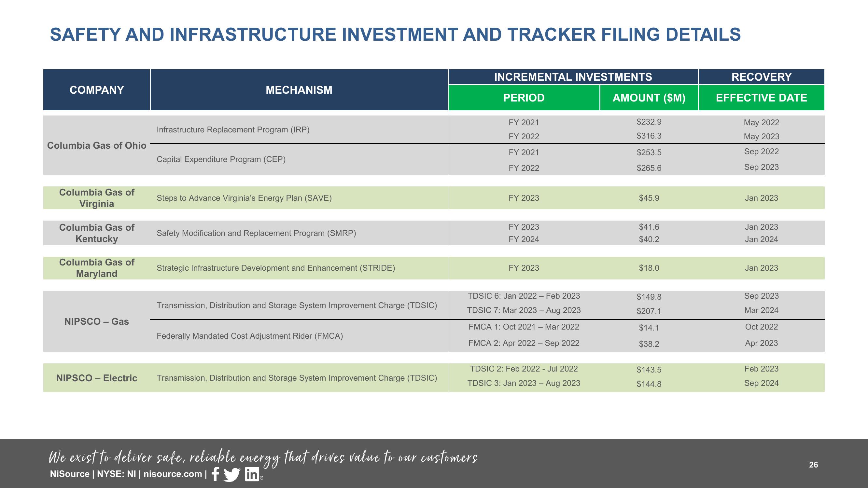This screenshot has height=488, width=868.
Task: Select the FMCA mechanism text
Action: (250, 336)
